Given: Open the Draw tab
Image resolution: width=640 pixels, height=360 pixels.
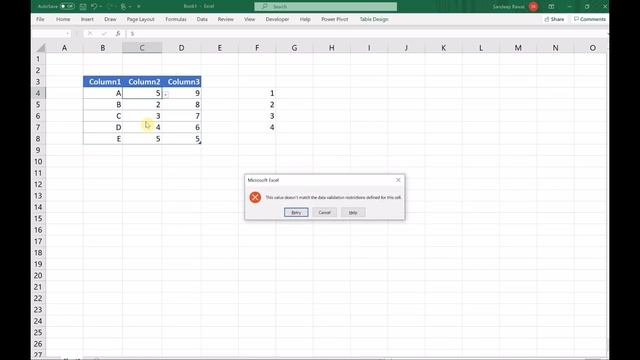Looking at the screenshot, I should [x=110, y=19].
